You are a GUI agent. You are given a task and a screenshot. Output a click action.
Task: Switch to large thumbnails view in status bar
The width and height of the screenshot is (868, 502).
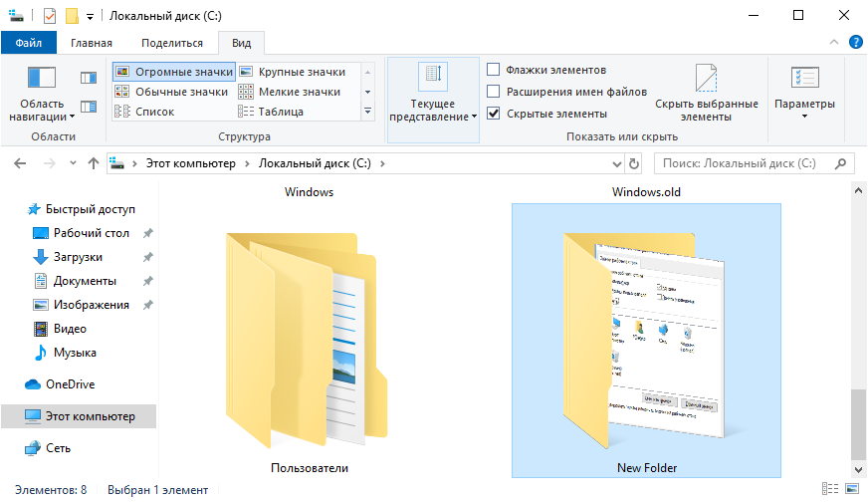tap(850, 489)
